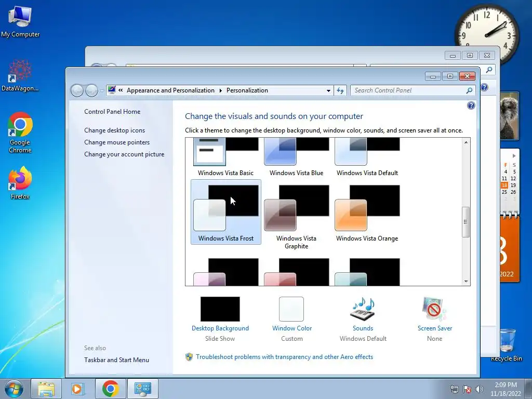
Task: Select the Windows Vista Frost theme
Action: (x=226, y=212)
